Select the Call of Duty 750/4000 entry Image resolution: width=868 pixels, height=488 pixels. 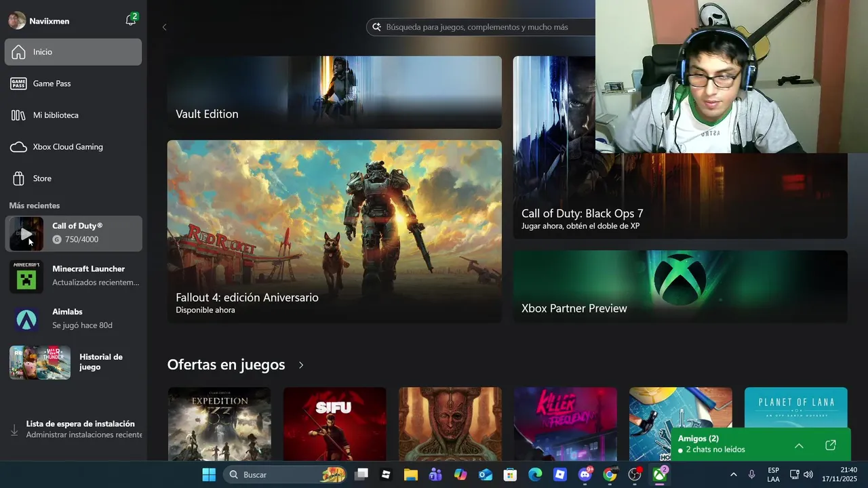73,234
